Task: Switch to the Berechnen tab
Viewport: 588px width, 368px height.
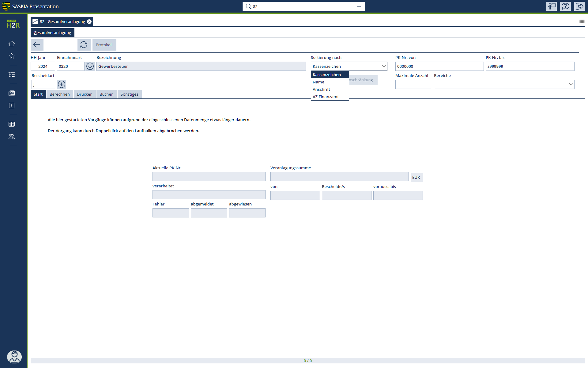Action: point(60,94)
